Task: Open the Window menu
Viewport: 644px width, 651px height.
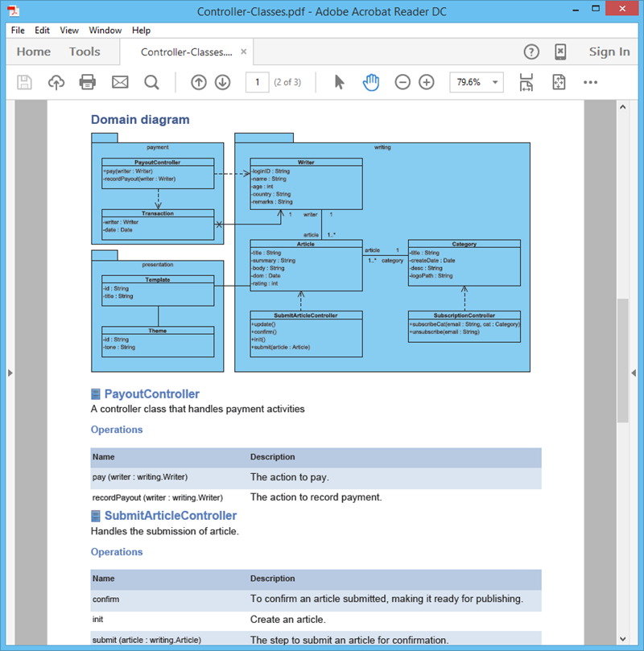Action: click(105, 31)
